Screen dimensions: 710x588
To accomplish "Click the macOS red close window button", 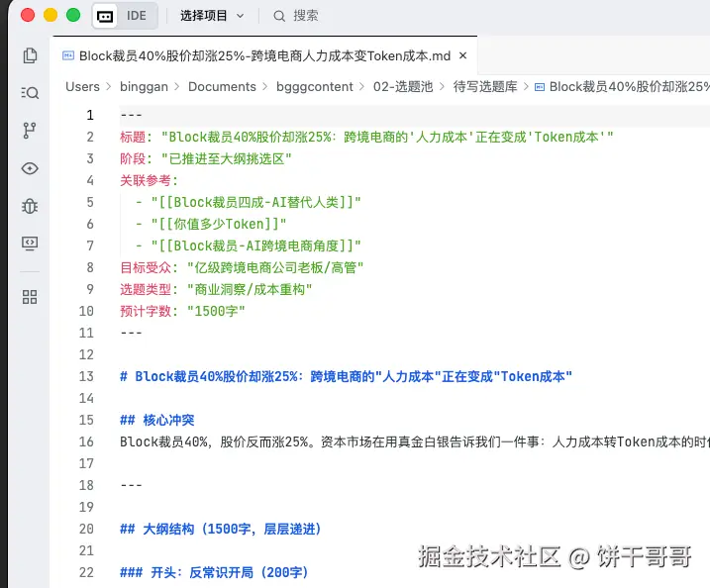I will [28, 15].
